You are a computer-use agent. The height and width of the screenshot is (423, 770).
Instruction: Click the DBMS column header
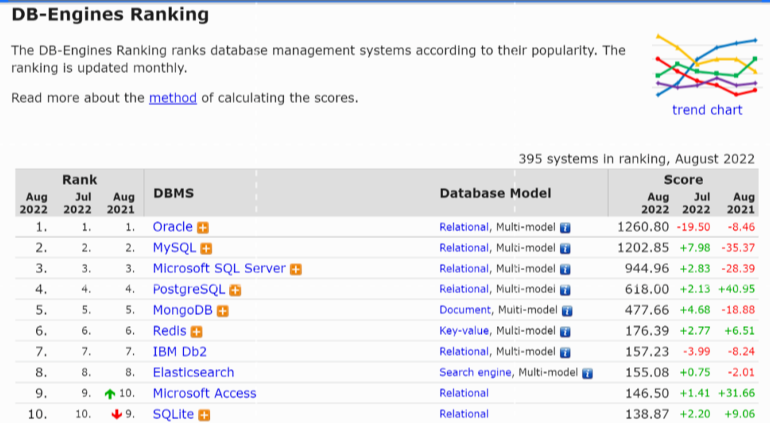click(173, 193)
